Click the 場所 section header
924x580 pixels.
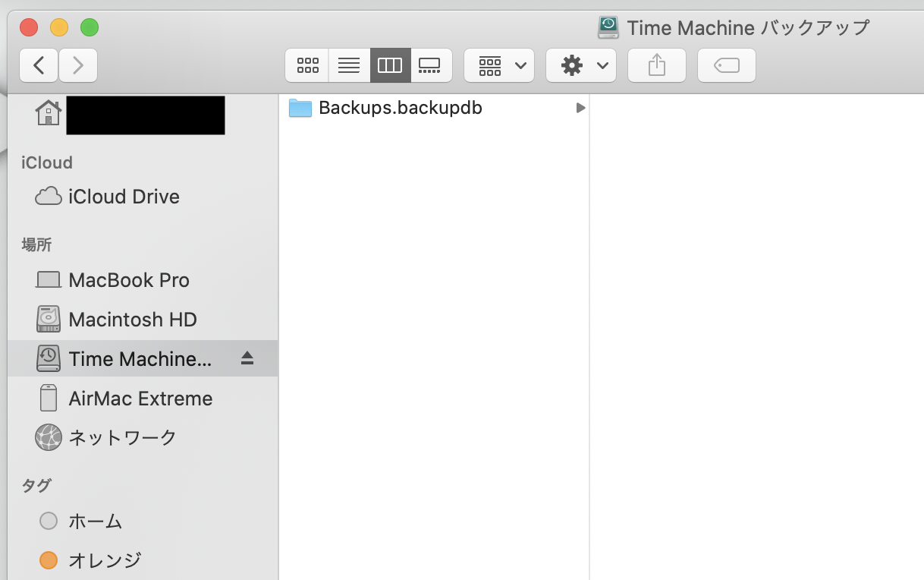click(36, 244)
